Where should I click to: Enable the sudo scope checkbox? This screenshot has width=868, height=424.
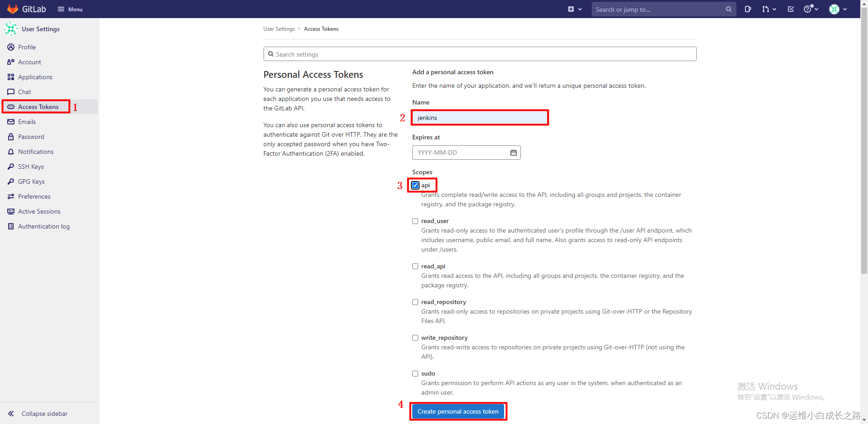(415, 373)
